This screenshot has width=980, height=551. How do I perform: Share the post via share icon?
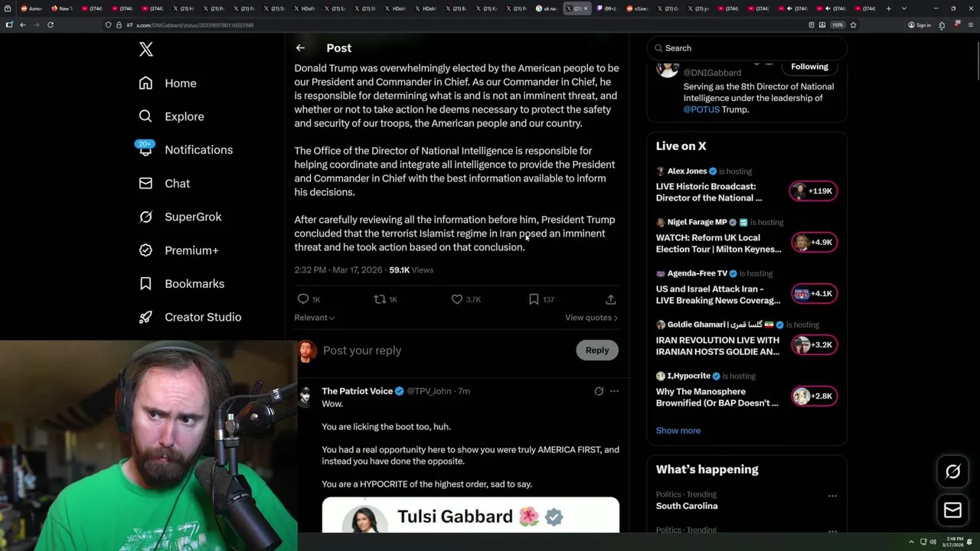[610, 299]
